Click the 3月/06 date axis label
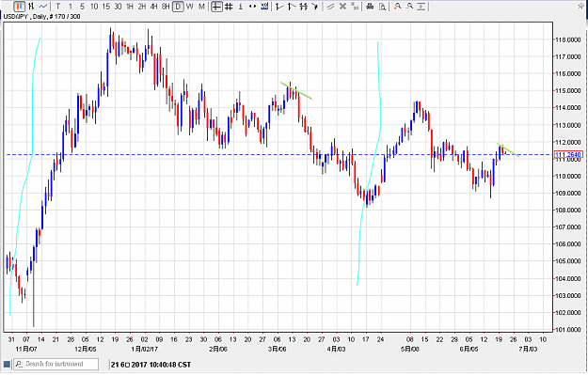Viewport: 588px width, 375px height. [x=278, y=349]
